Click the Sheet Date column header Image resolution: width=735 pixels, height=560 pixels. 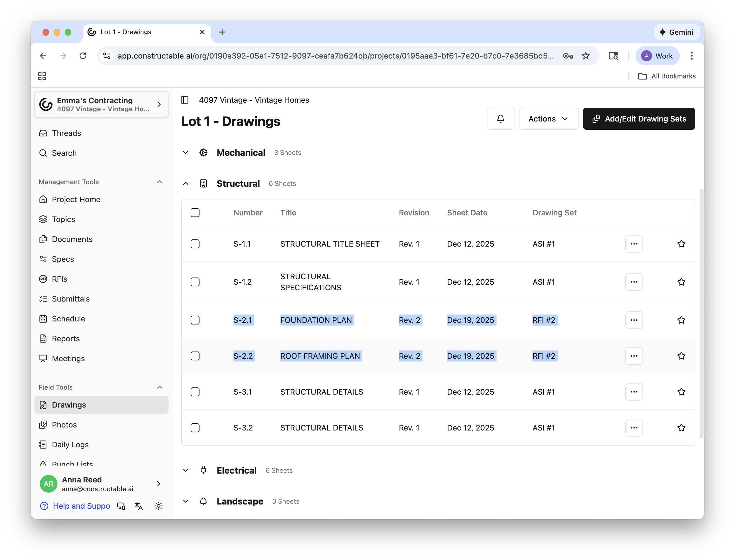click(x=467, y=213)
